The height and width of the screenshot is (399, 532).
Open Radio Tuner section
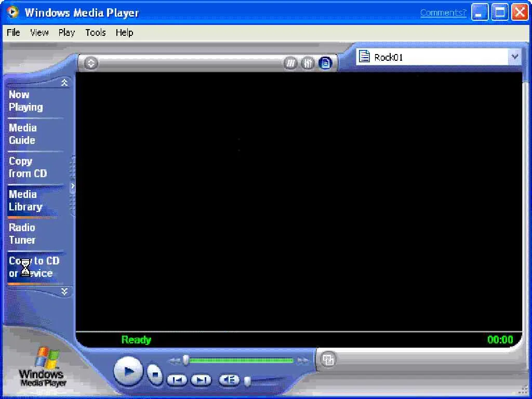(x=22, y=234)
